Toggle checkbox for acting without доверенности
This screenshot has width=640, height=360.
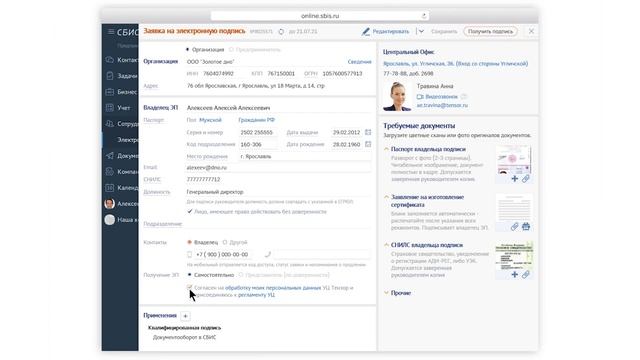click(x=190, y=211)
